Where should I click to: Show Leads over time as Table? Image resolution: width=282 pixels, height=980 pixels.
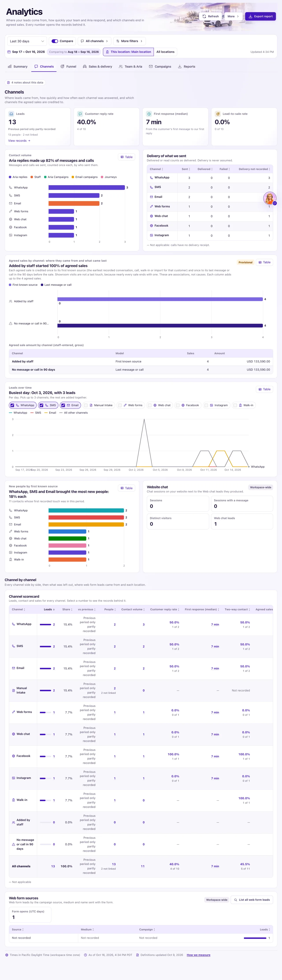click(x=265, y=389)
